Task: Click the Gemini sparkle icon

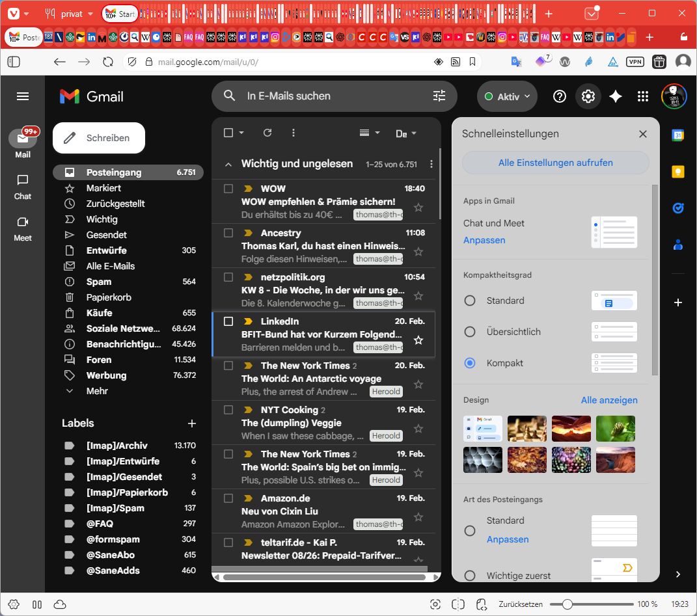Action: click(616, 96)
